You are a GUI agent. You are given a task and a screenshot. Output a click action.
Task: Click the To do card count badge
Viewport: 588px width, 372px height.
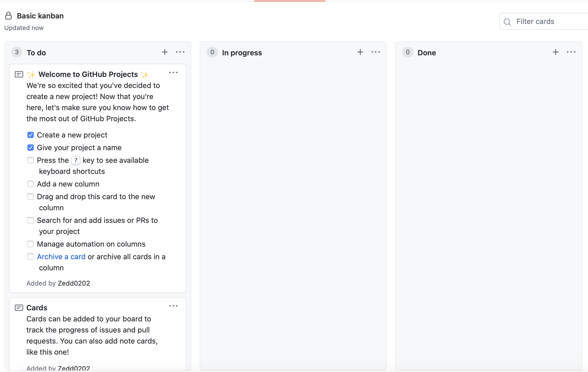tap(17, 52)
